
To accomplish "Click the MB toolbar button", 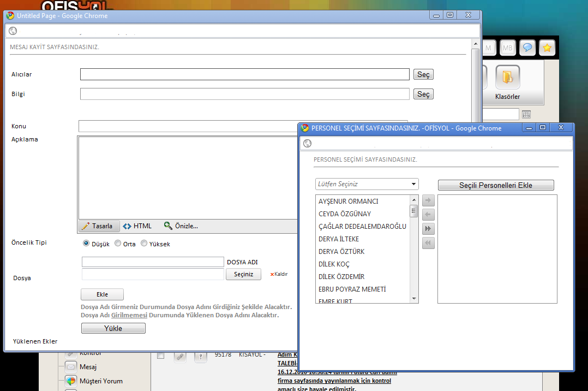I will click(x=507, y=48).
